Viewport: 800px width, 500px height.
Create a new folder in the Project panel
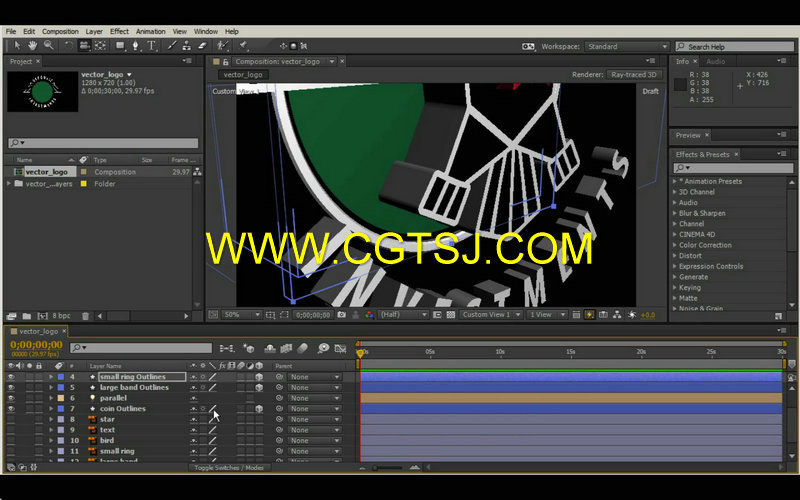tap(27, 316)
